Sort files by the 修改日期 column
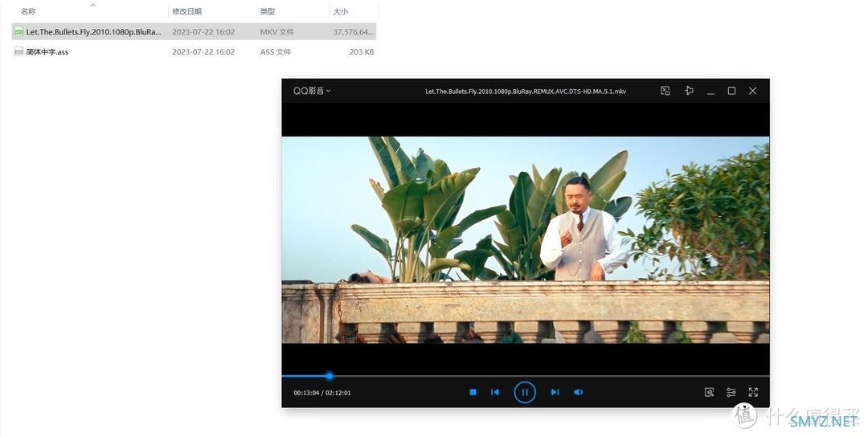This screenshot has width=868, height=437. pyautogui.click(x=186, y=11)
